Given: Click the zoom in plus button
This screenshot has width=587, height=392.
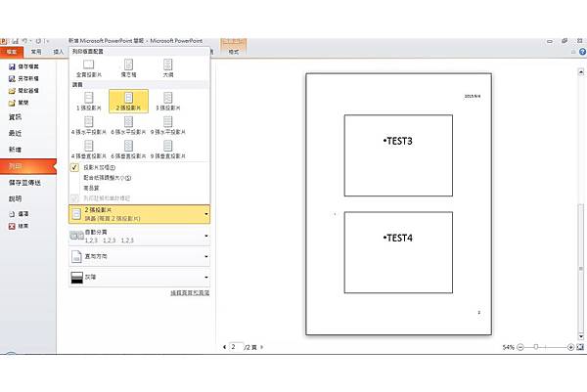Looking at the screenshot, I should (x=570, y=347).
